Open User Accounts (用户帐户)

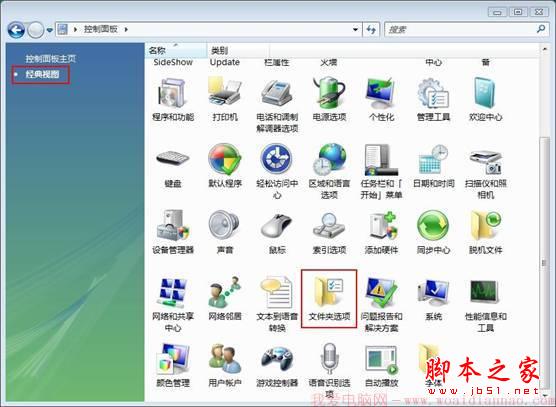(225, 366)
